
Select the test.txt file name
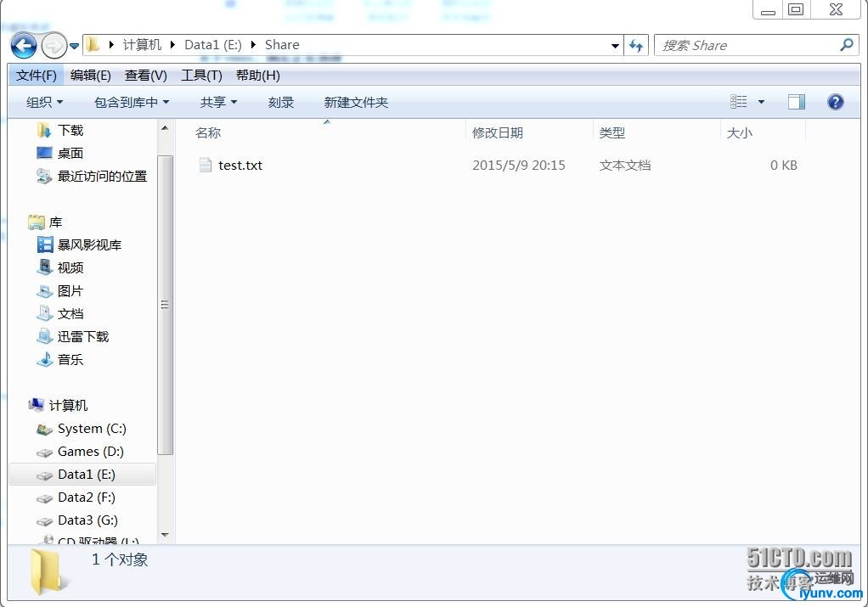click(240, 165)
